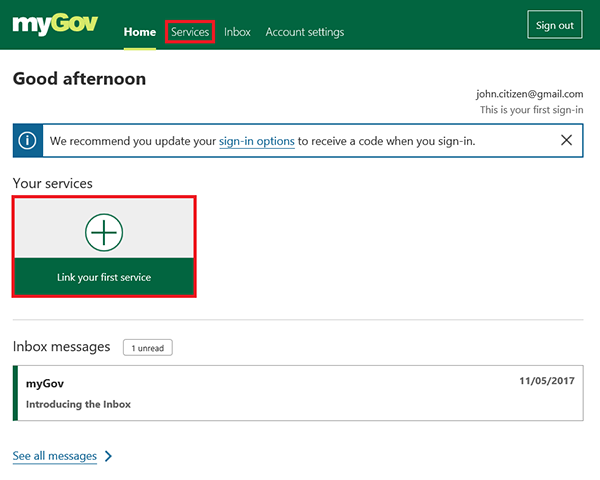Follow the sign-in options link
Screen dimensions: 600x480
(x=257, y=141)
